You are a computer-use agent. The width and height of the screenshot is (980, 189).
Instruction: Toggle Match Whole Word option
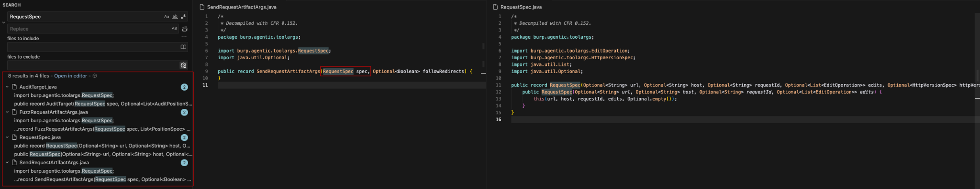(x=175, y=17)
